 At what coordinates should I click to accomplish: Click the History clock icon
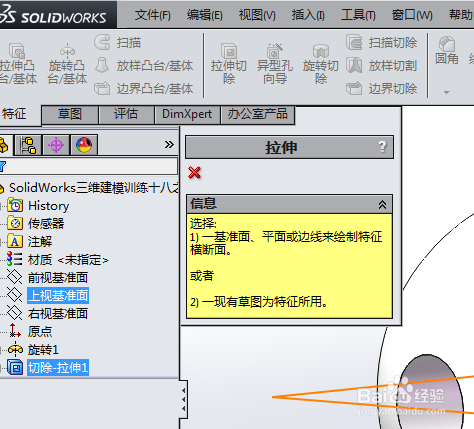15,205
